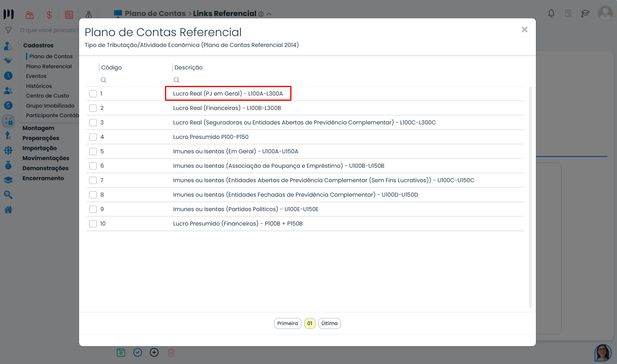Open the support assistant avatar chat
617x364 pixels.
pos(603,353)
